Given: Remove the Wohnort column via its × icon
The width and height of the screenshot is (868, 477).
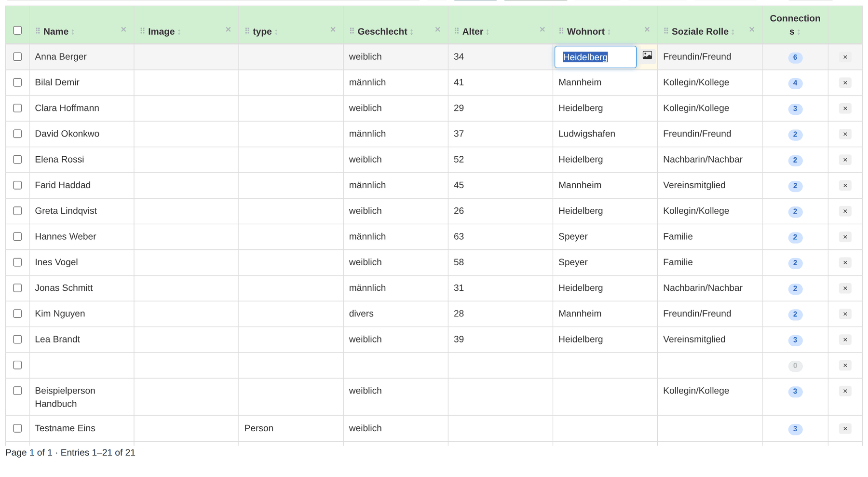Looking at the screenshot, I should pos(647,29).
